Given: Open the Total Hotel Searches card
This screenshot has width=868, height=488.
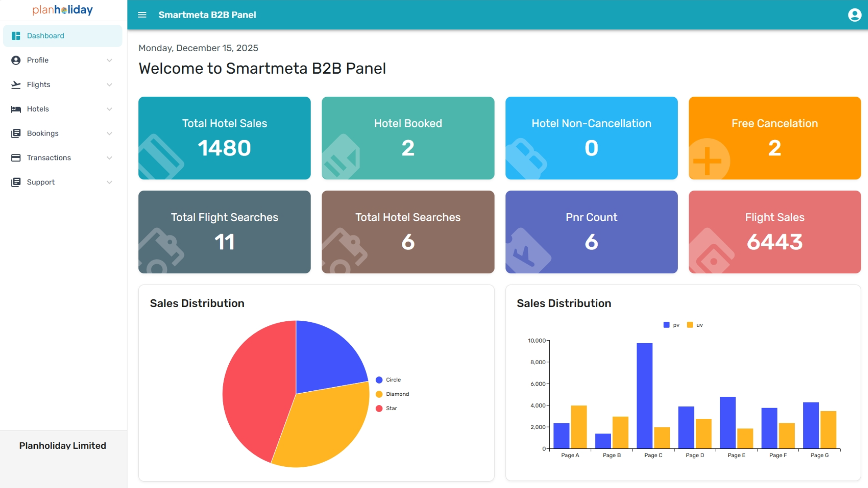Looking at the screenshot, I should pyautogui.click(x=408, y=232).
